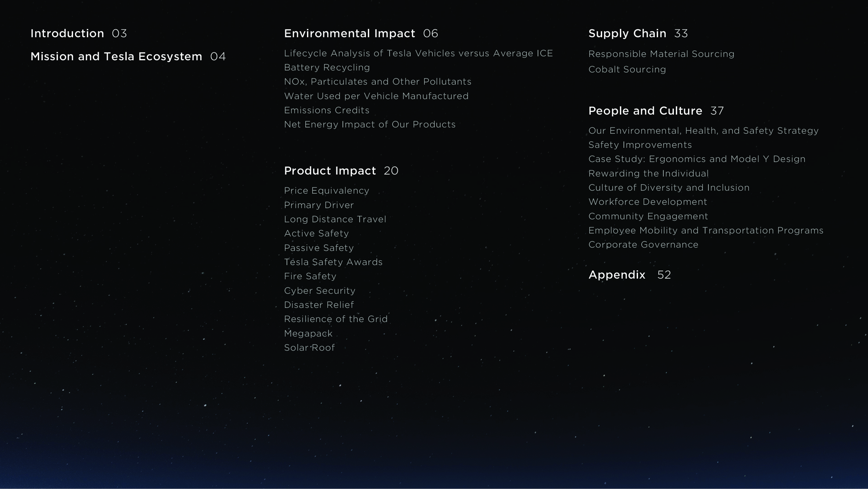
Task: Click the Safety Improvements entry
Action: pyautogui.click(x=640, y=145)
